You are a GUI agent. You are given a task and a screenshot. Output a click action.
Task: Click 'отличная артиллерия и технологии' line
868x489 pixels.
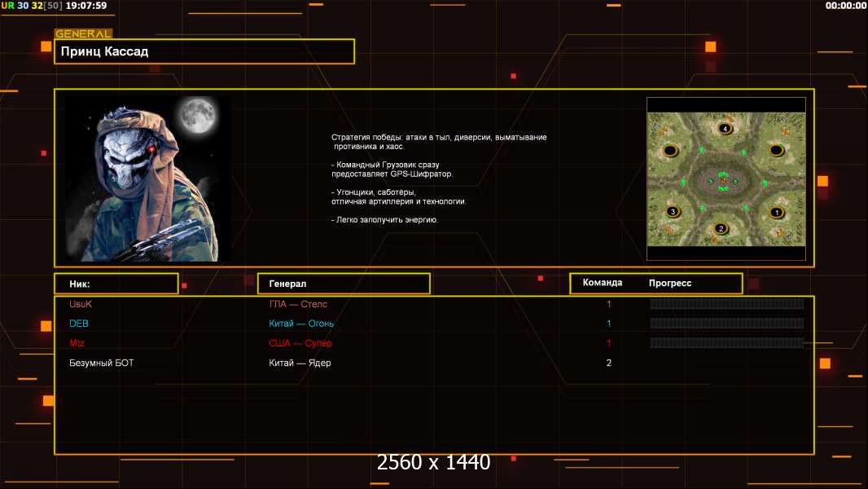(x=399, y=201)
